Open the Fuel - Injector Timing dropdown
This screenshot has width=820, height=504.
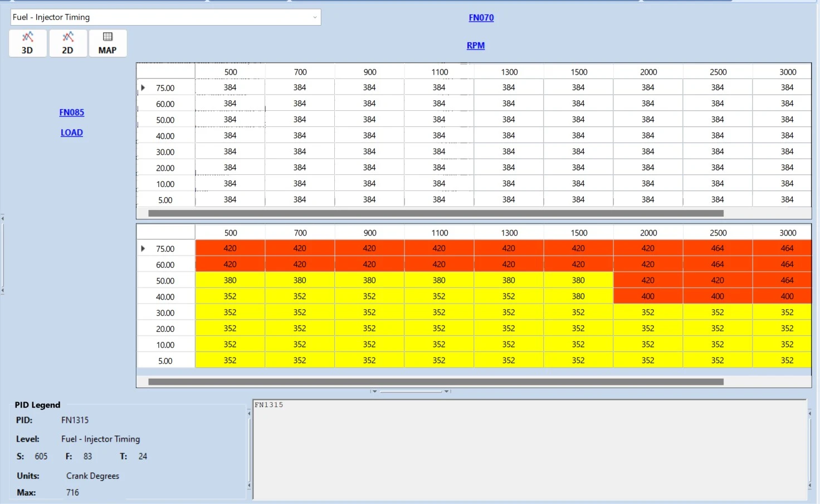pyautogui.click(x=165, y=17)
